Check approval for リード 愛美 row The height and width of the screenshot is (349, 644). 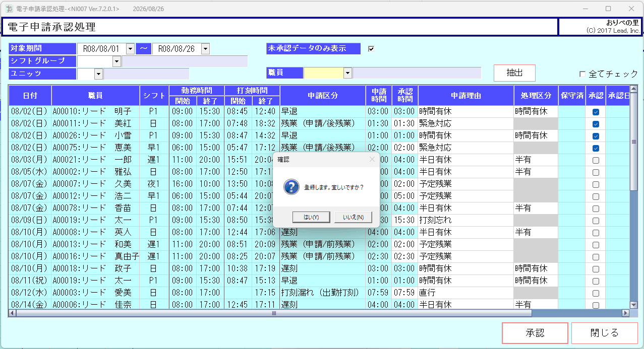[596, 293]
